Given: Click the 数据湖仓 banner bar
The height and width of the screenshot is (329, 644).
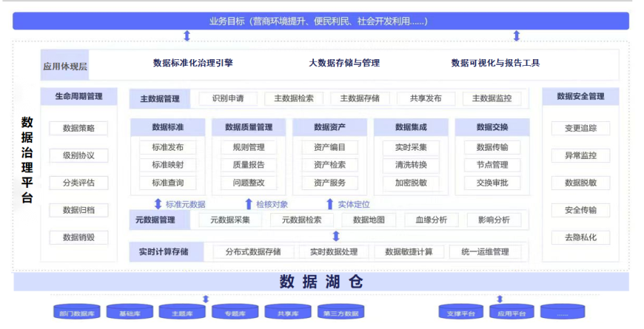Looking at the screenshot, I should (x=321, y=282).
